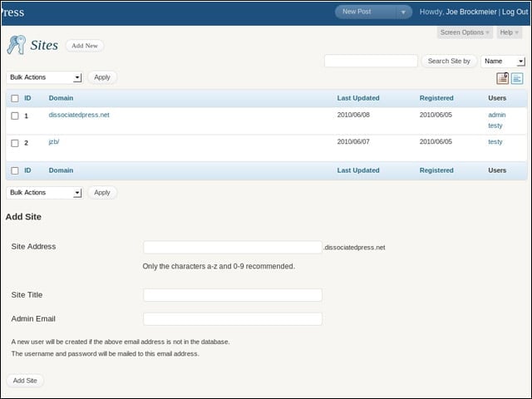Click the Sites page heading

(x=44, y=46)
